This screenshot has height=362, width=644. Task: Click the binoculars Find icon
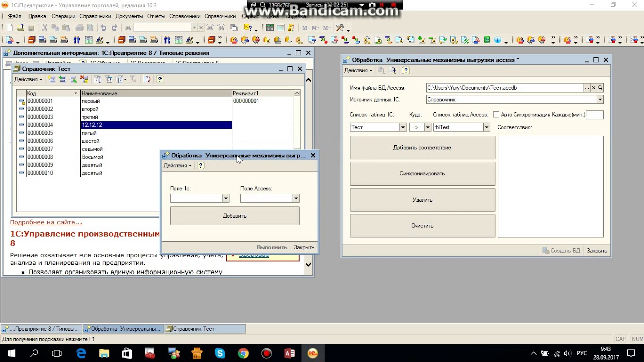click(128, 28)
